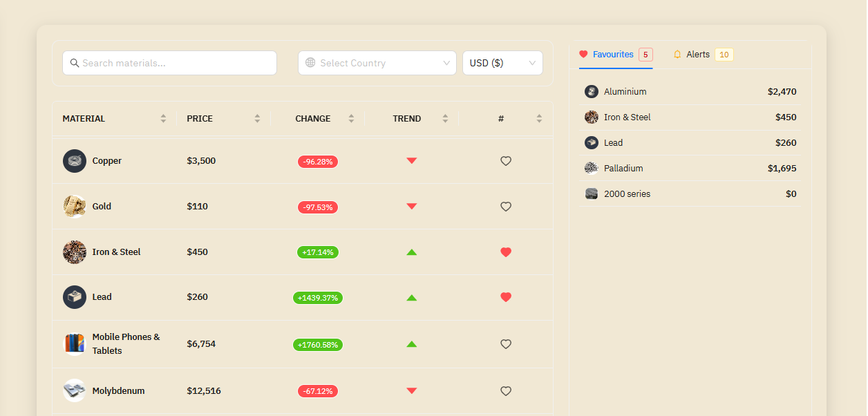Add Copper to favourites with heart

click(x=506, y=161)
